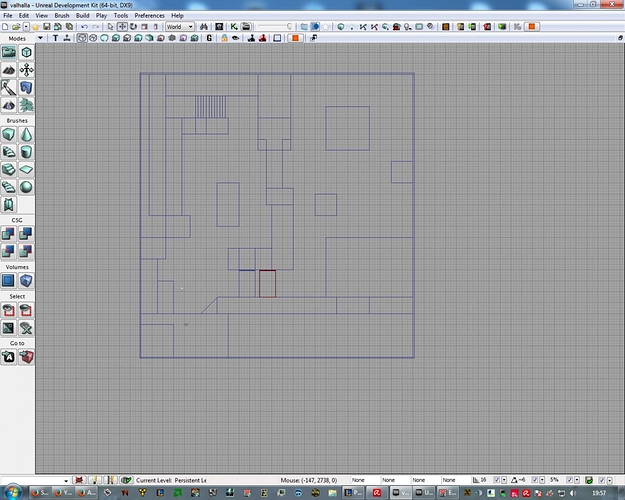Select the Cone brush builder
This screenshot has height=500, width=625.
coord(26,135)
